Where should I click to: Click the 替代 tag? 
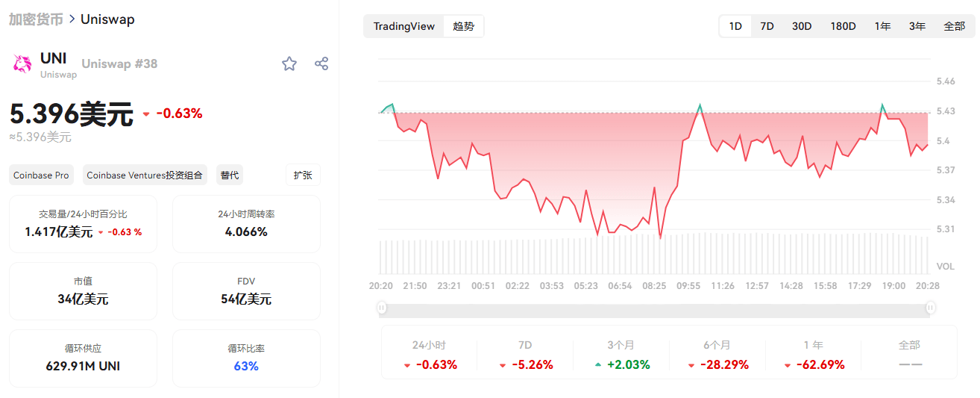point(230,175)
